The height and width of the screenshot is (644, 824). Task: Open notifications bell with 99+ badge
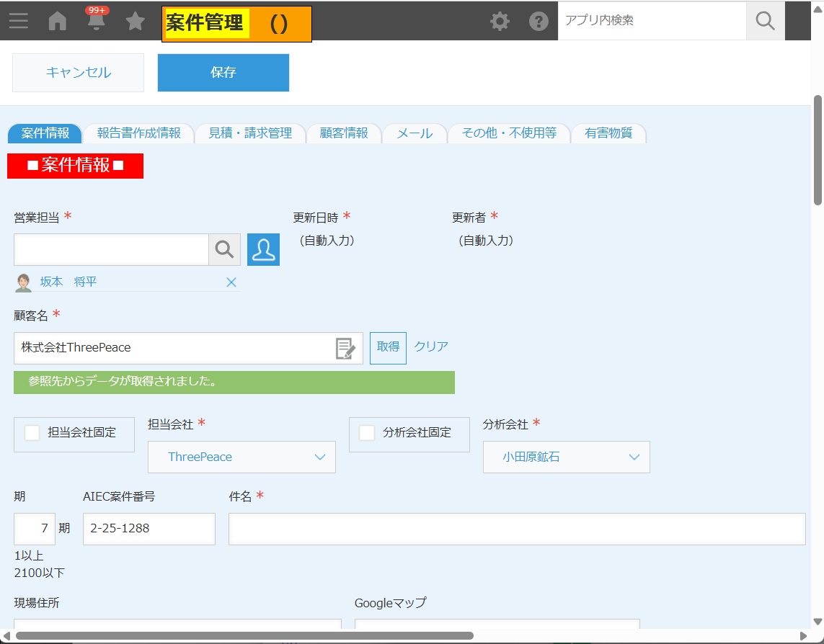96,21
